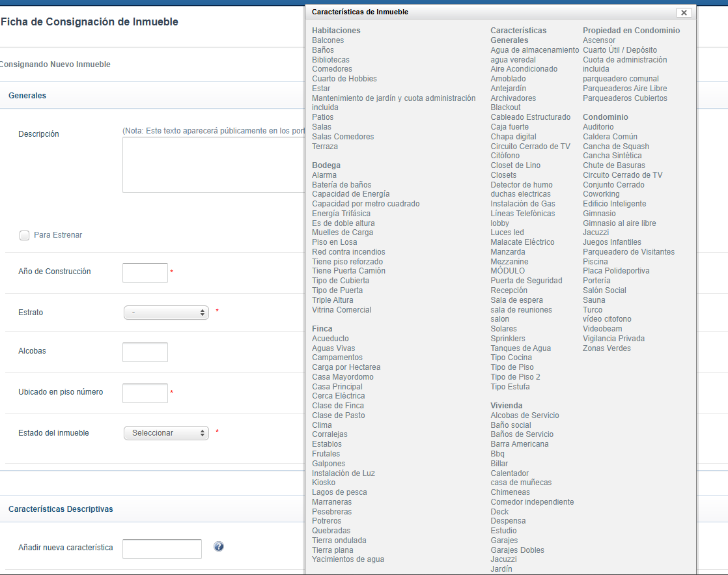This screenshot has height=575, width=728.
Task: Select Conjunto Cerrado feature
Action: pyautogui.click(x=613, y=185)
